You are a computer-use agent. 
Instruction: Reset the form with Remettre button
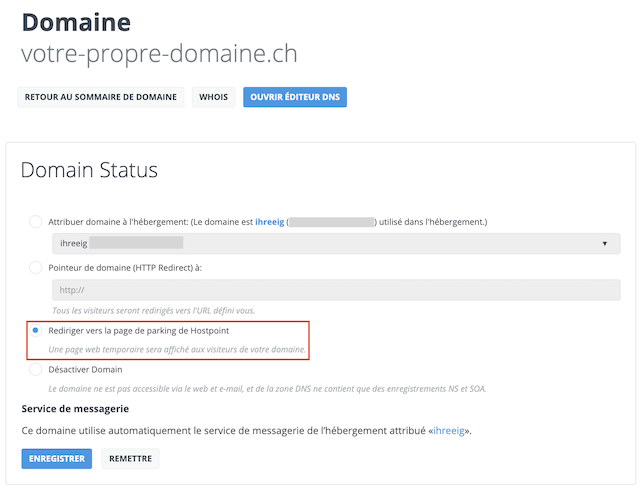pyautogui.click(x=130, y=459)
